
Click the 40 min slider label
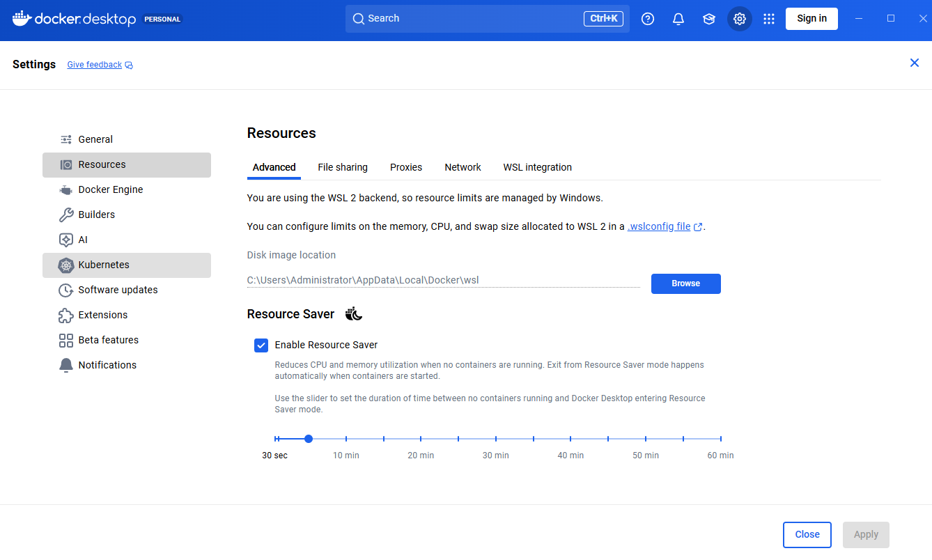coord(571,456)
